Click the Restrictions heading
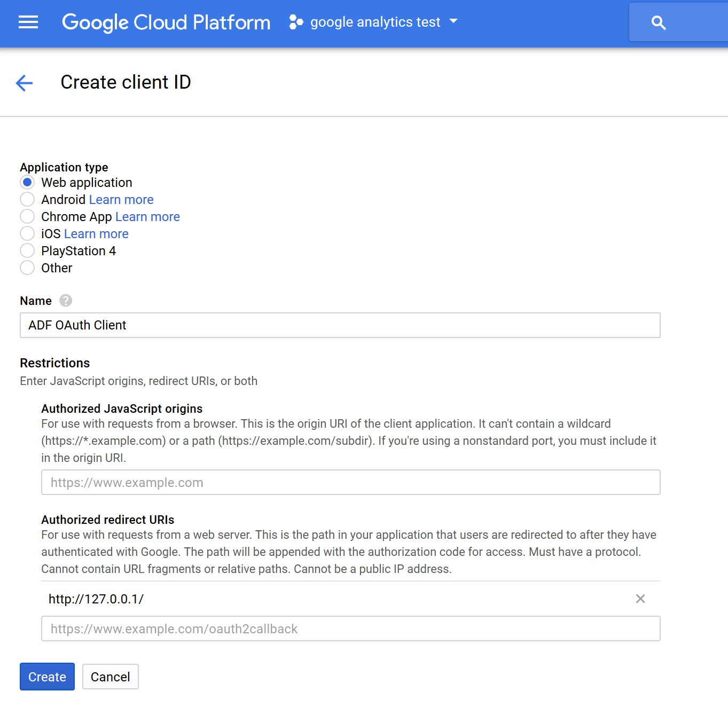 click(x=55, y=363)
